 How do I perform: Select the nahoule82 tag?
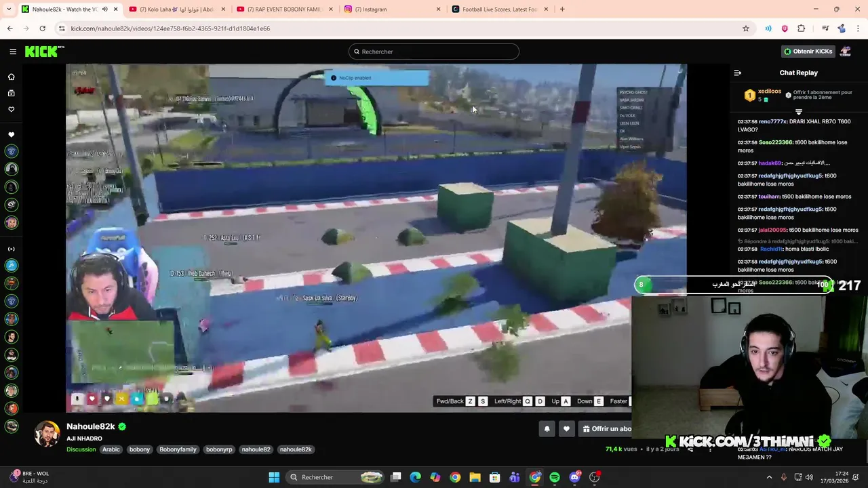pyautogui.click(x=256, y=449)
